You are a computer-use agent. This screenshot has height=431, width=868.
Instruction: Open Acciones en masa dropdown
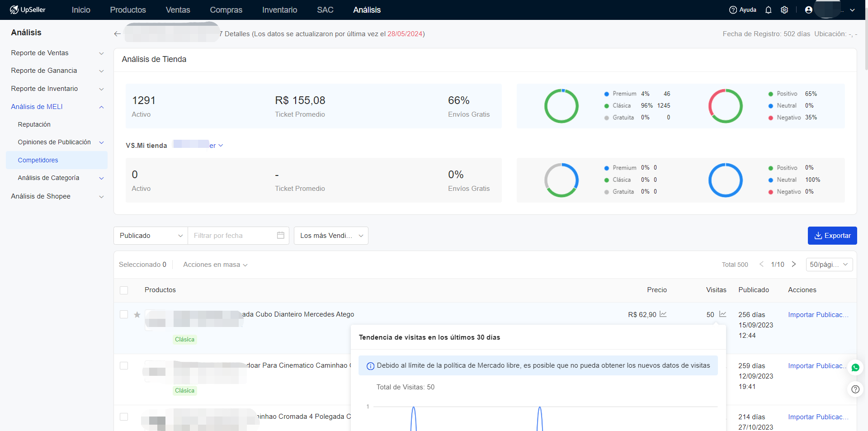pos(215,265)
